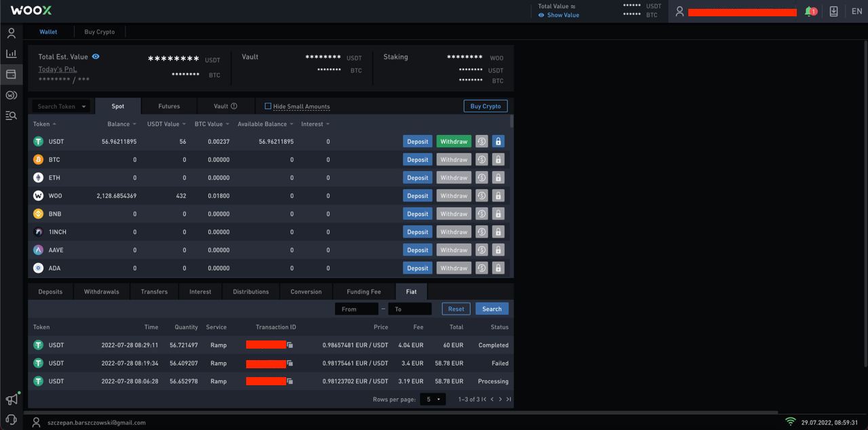This screenshot has width=868, height=430.
Task: Open the Deposits history tab
Action: pos(50,292)
